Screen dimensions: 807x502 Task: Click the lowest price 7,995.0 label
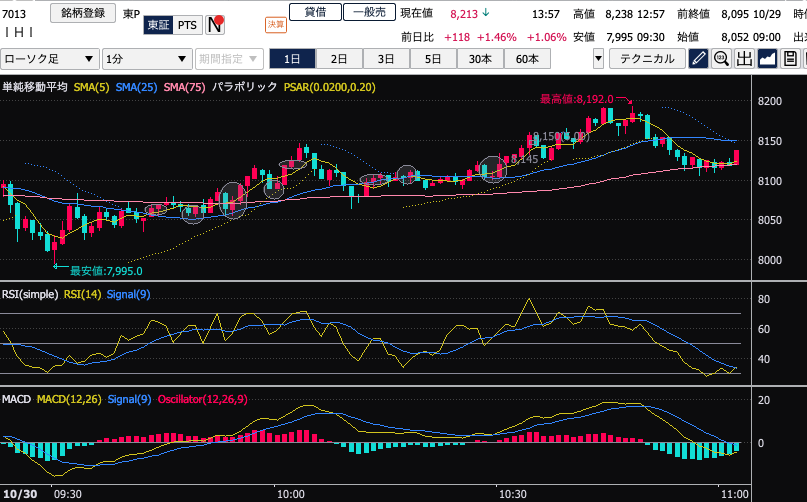tap(105, 270)
